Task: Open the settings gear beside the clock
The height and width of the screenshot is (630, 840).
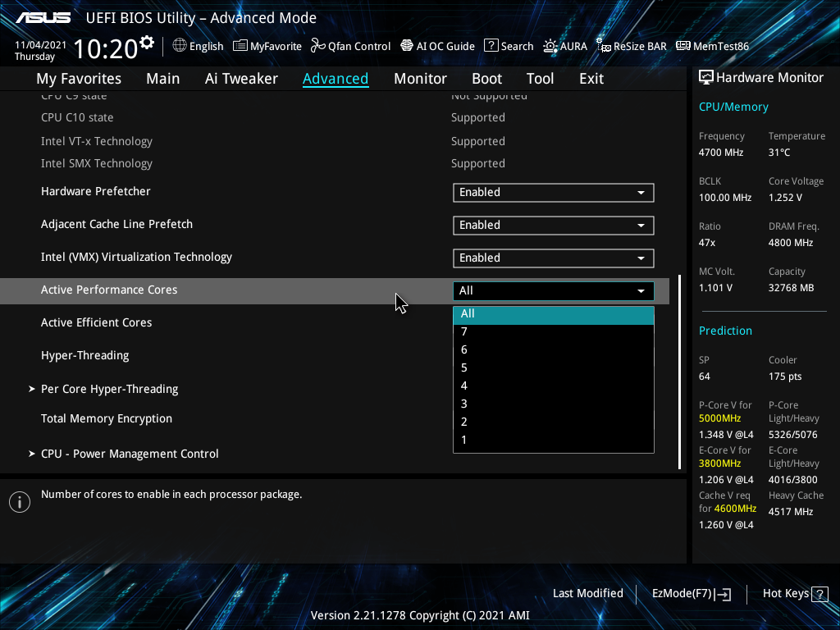Action: 147,43
